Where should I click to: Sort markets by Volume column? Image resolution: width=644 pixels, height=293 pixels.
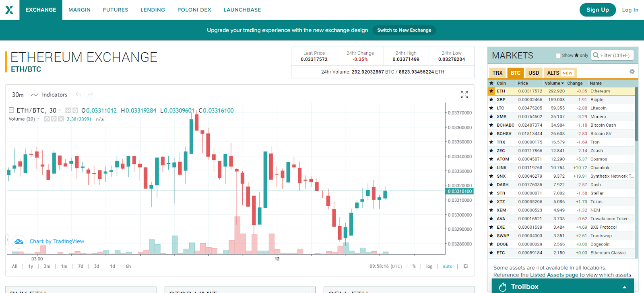tap(554, 83)
